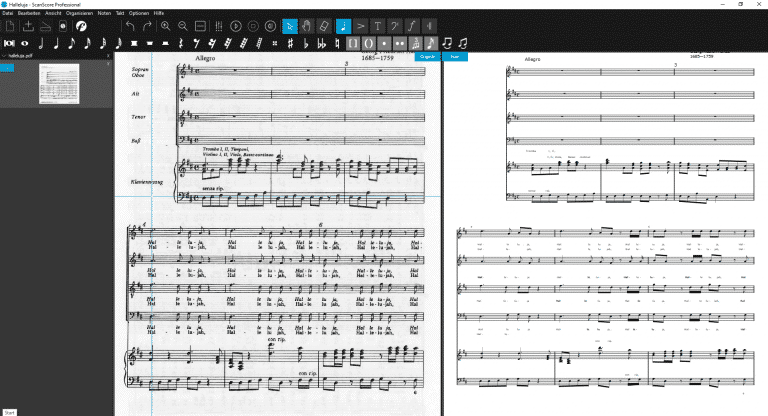Image resolution: width=768 pixels, height=416 pixels.
Task: Collapse the halleluja.pdf panel chevron
Action: click(x=4, y=56)
